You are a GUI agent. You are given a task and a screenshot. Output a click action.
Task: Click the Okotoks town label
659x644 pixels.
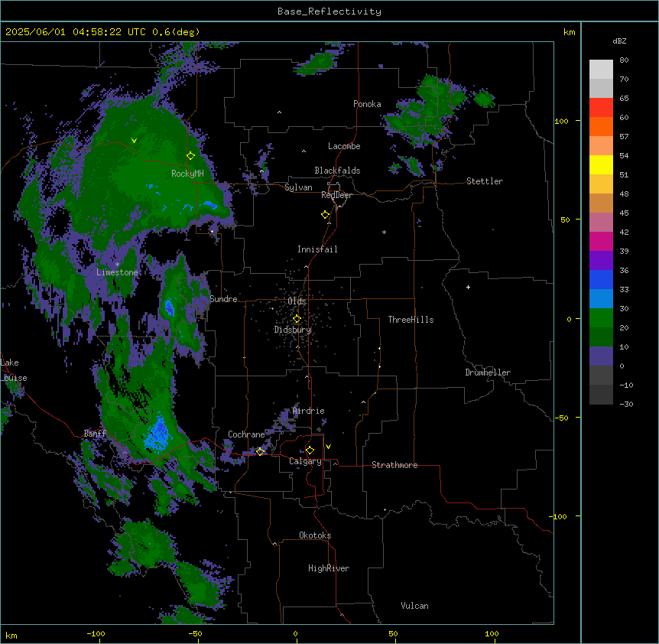315,535
